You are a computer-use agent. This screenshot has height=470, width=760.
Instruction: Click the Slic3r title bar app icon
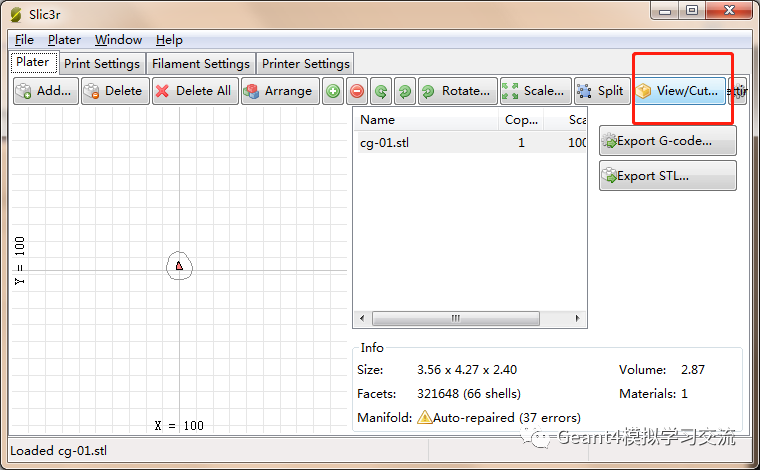tap(16, 15)
